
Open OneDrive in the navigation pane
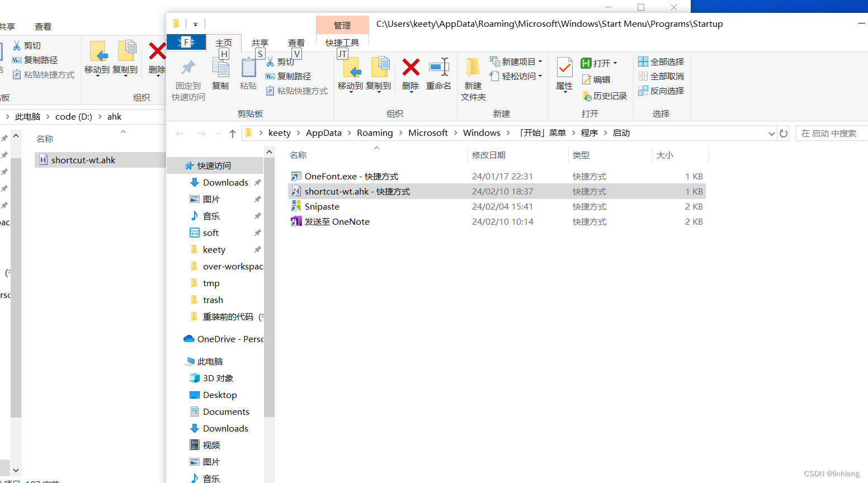click(x=224, y=339)
